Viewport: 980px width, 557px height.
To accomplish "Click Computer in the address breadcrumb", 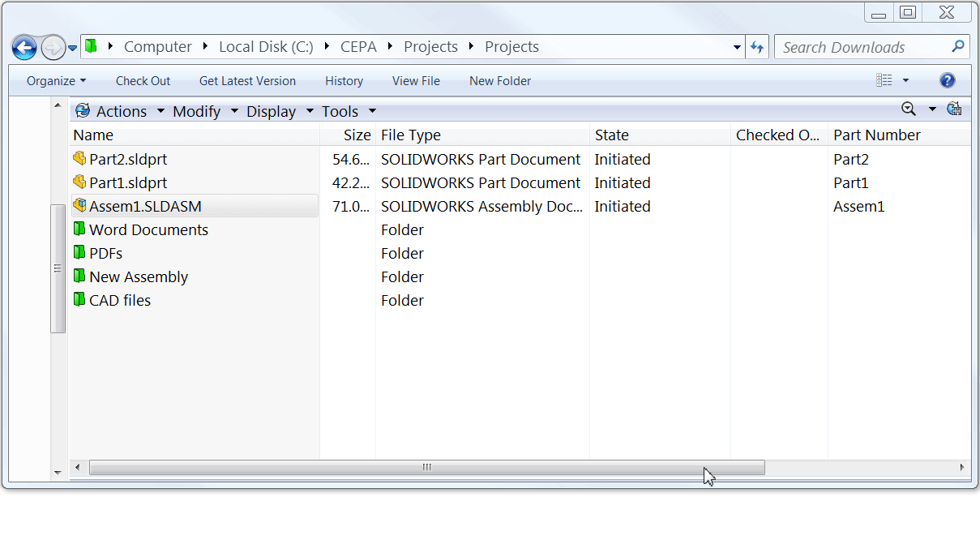I will click(158, 47).
